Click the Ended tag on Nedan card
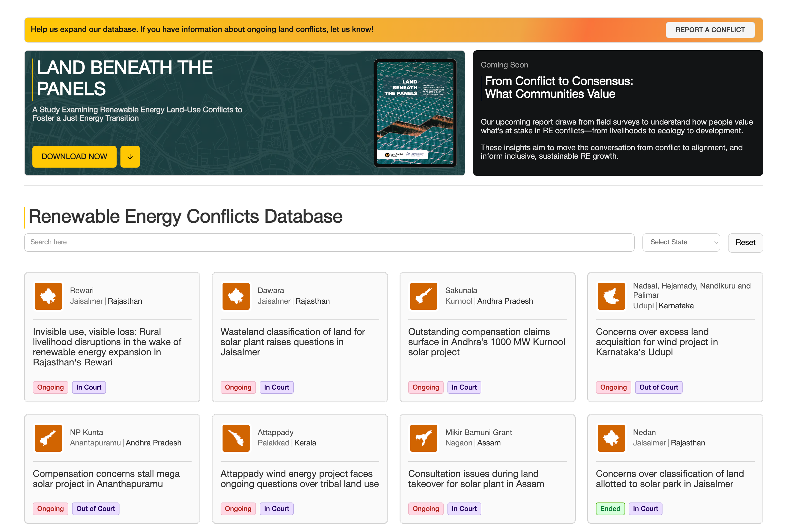 point(610,508)
